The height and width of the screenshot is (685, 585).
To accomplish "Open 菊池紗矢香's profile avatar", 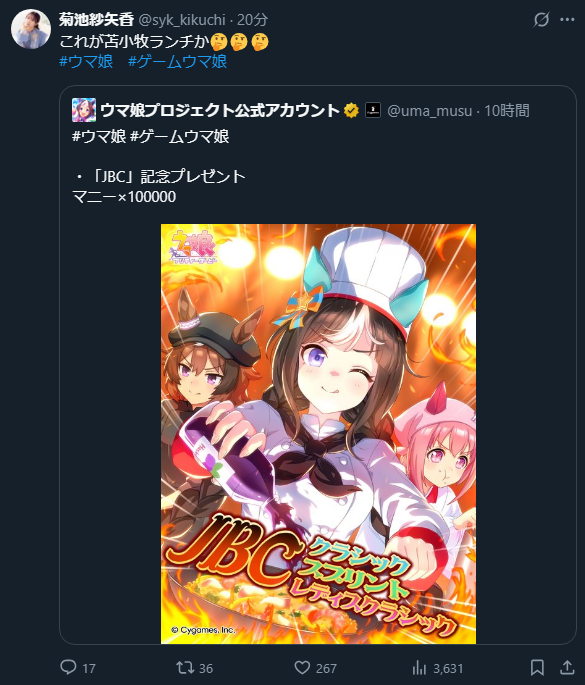I will point(31,29).
